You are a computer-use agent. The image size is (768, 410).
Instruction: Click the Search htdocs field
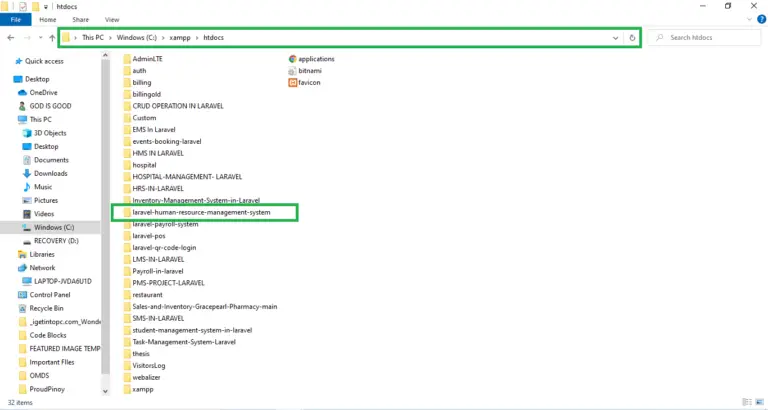(704, 37)
